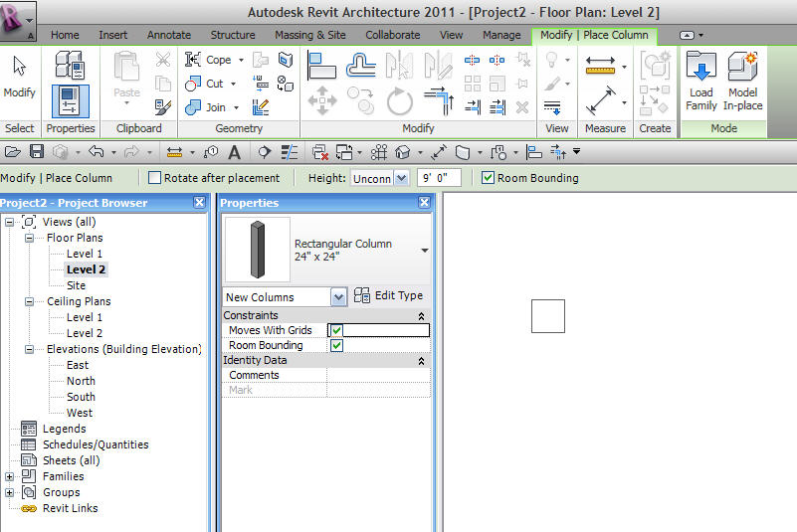797x532 pixels.
Task: Select the Modify arrow tool
Action: tap(19, 76)
